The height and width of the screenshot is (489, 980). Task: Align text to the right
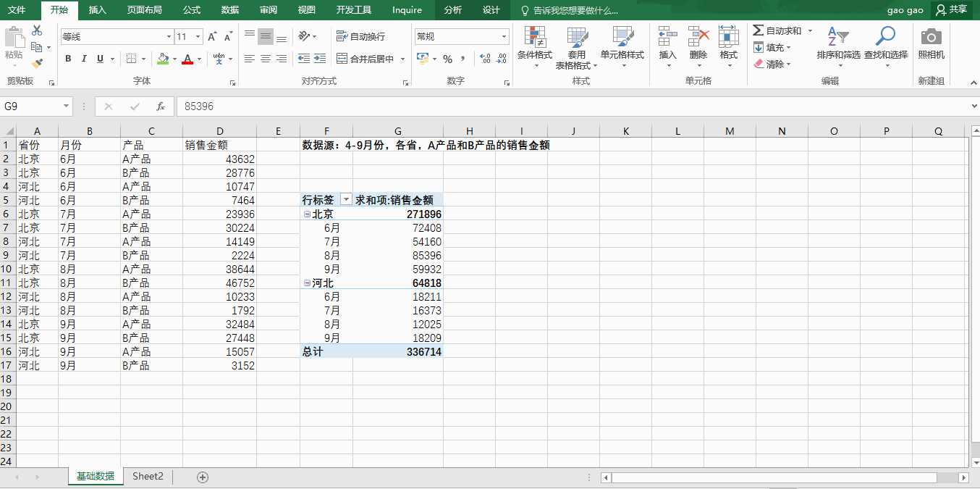click(x=282, y=59)
